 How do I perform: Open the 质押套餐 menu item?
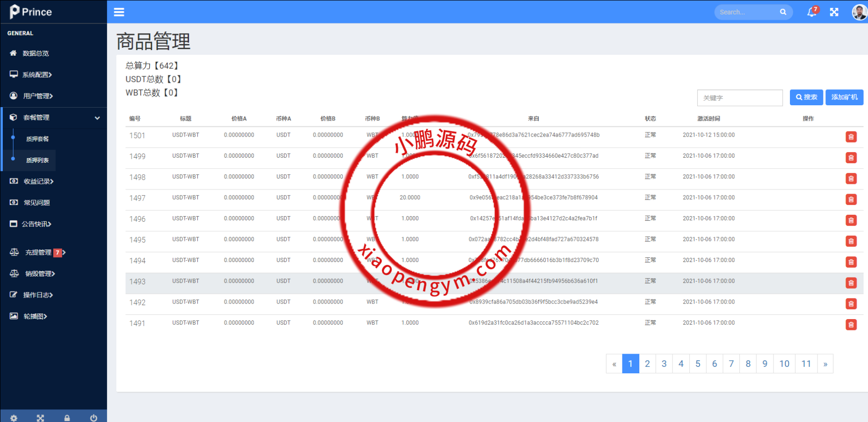(x=37, y=138)
